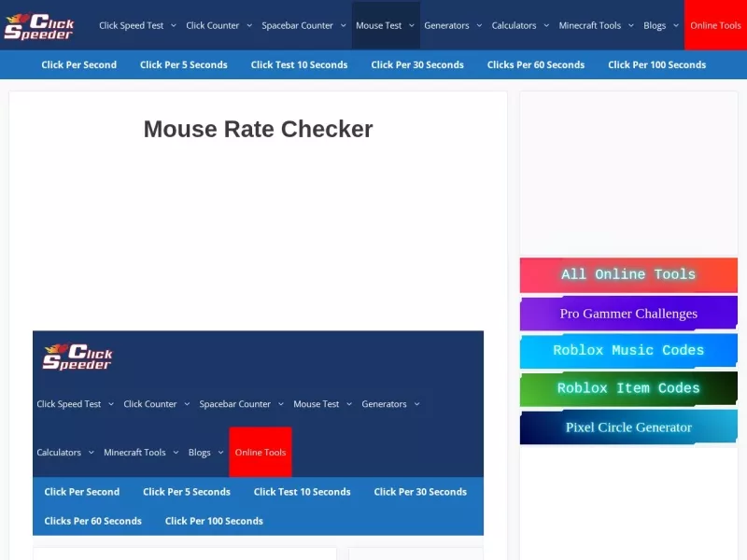Click the Click Speeder logo in top header
The image size is (747, 560).
[x=38, y=26]
